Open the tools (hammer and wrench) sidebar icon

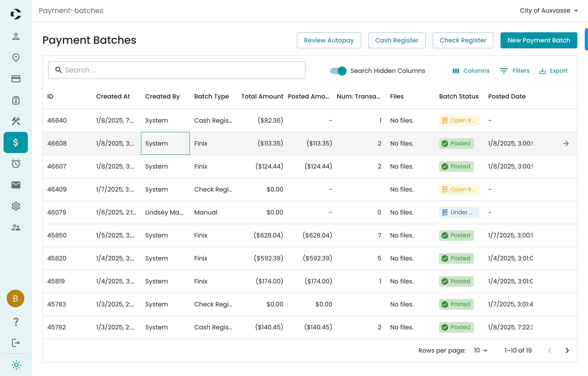click(16, 121)
